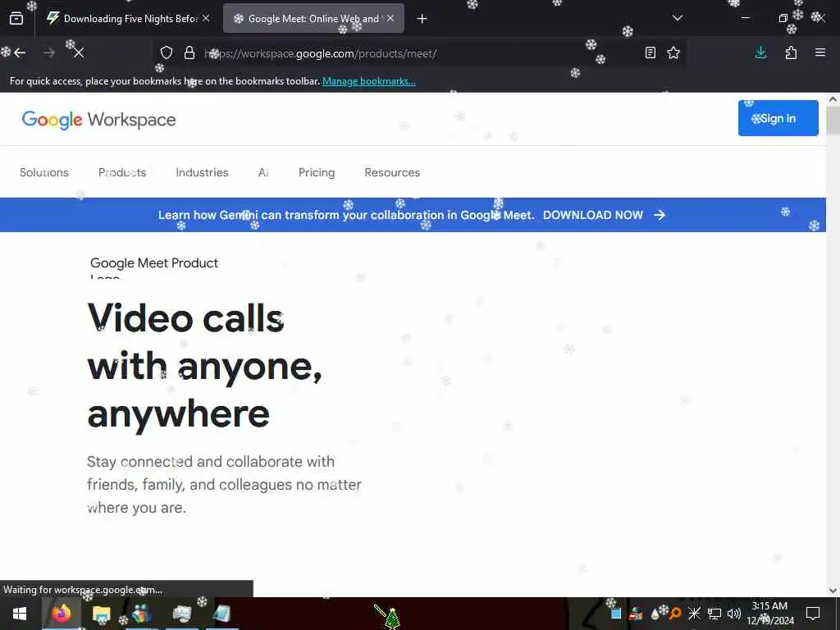
Task: Open Firefox View tab list icon
Action: (x=16, y=19)
